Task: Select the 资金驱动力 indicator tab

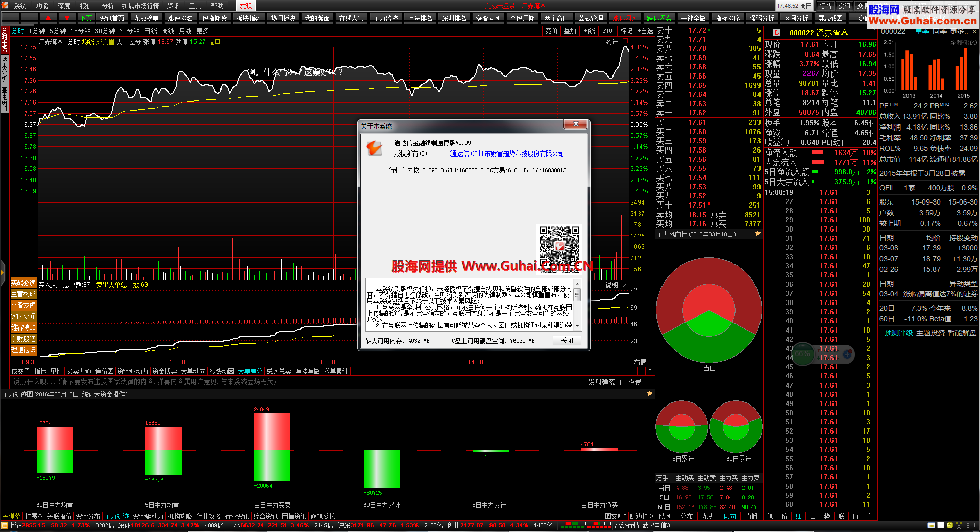Action: (133, 371)
